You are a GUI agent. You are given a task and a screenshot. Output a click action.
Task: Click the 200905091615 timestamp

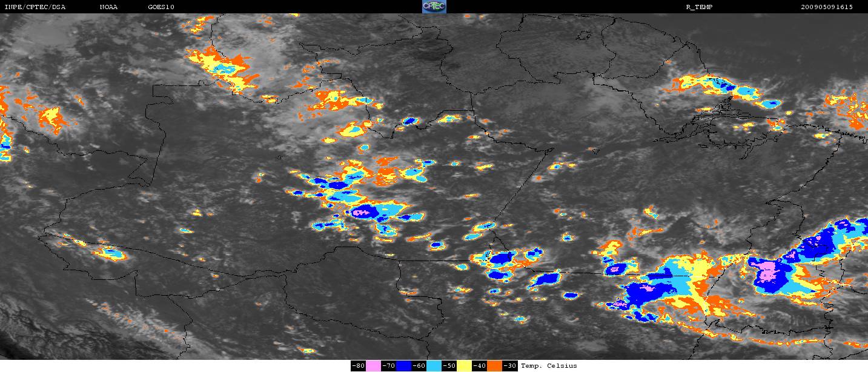827,7
